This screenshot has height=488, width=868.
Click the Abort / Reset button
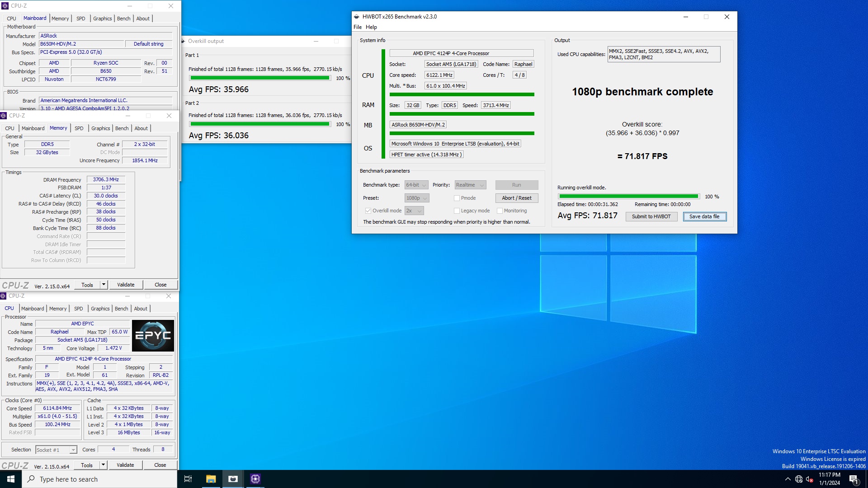tap(517, 198)
